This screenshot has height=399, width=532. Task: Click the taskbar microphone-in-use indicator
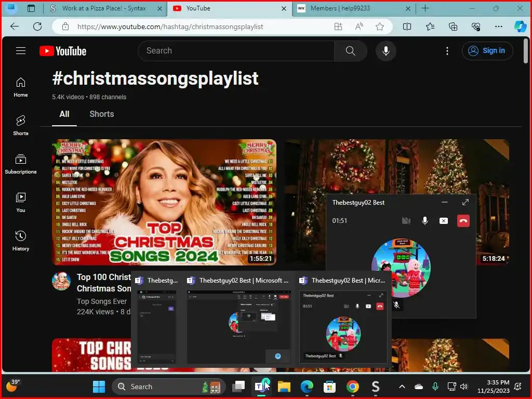click(x=435, y=387)
